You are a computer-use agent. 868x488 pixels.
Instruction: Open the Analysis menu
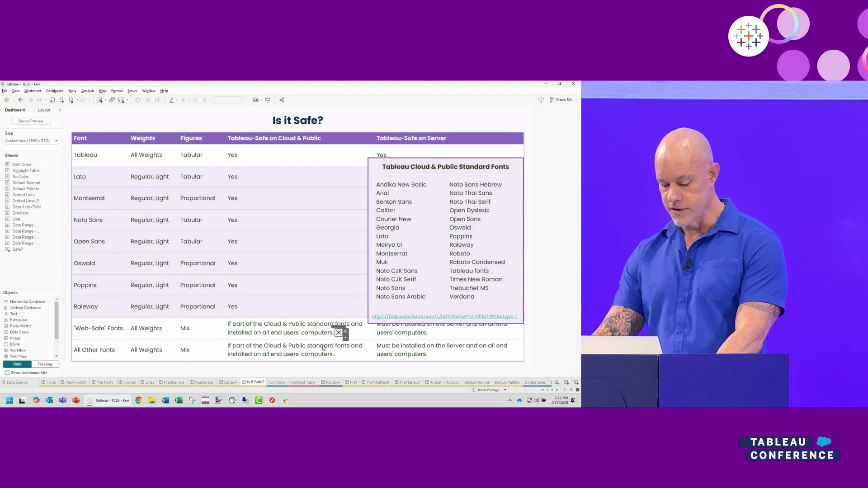pyautogui.click(x=88, y=91)
